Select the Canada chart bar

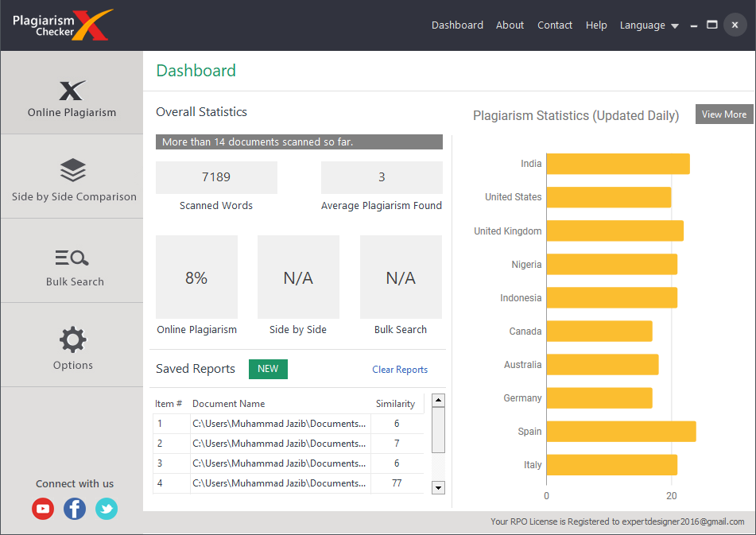599,331
